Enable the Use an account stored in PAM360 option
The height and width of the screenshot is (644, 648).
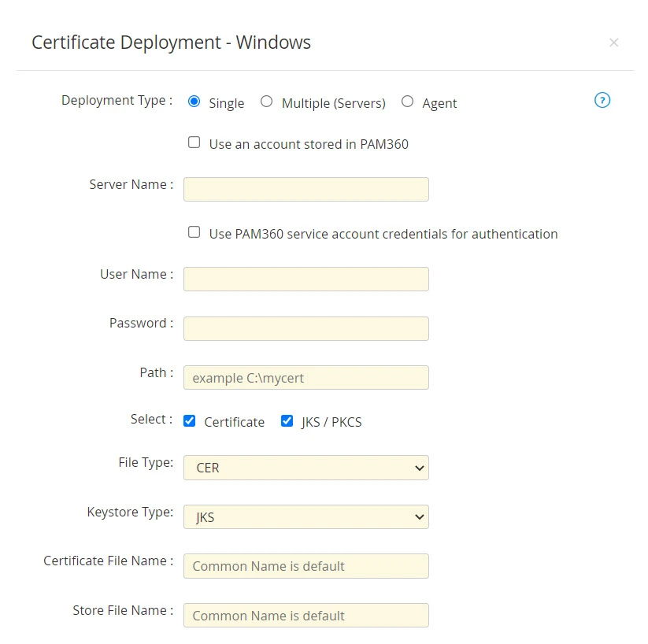click(x=193, y=142)
